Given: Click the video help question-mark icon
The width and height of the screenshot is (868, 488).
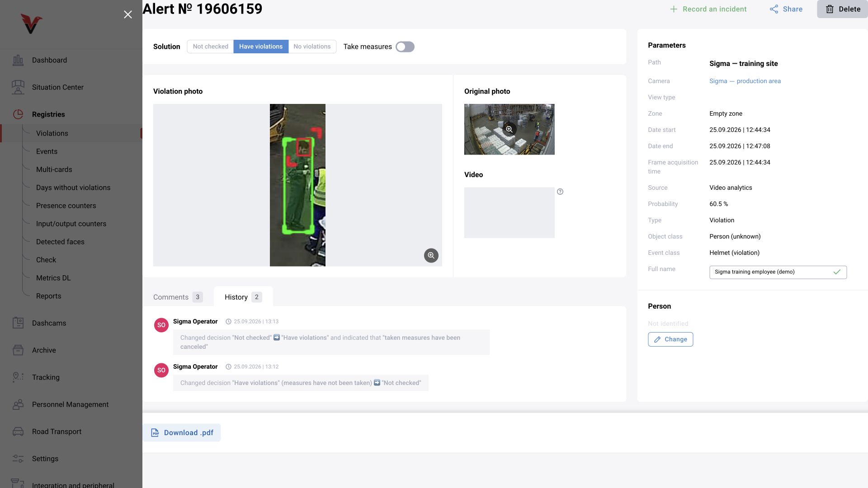Looking at the screenshot, I should tap(560, 192).
